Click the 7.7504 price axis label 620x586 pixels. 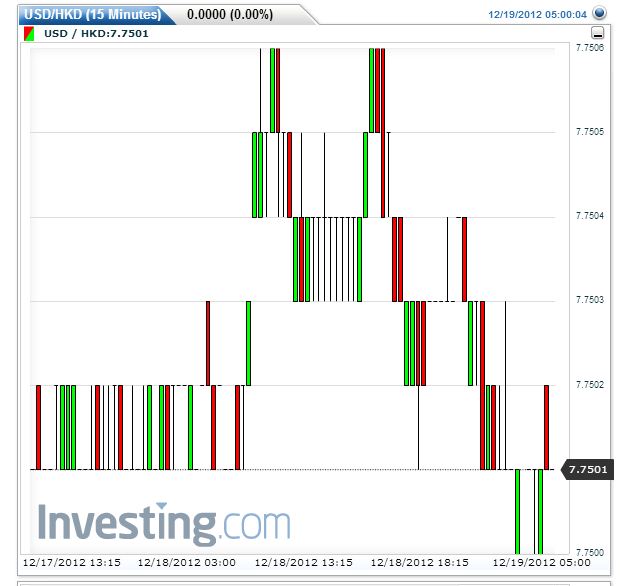tap(590, 216)
